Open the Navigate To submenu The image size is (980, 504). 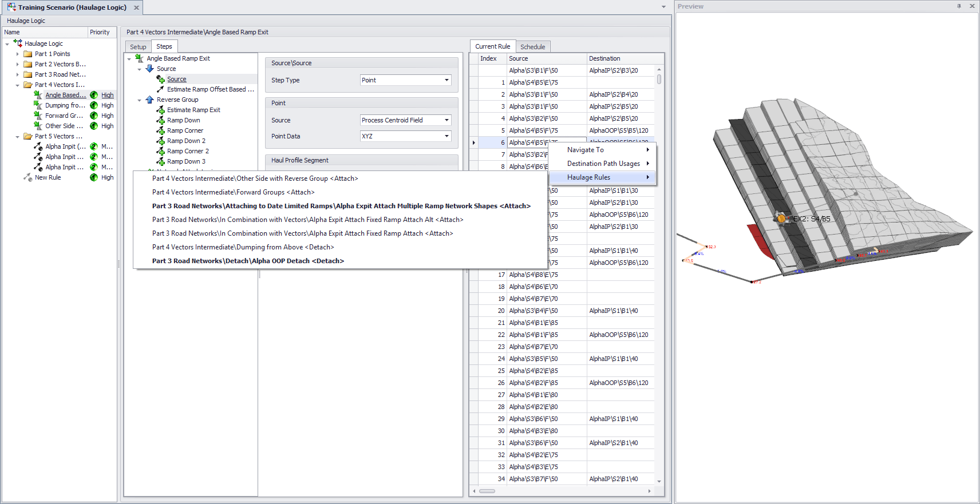pyautogui.click(x=602, y=150)
